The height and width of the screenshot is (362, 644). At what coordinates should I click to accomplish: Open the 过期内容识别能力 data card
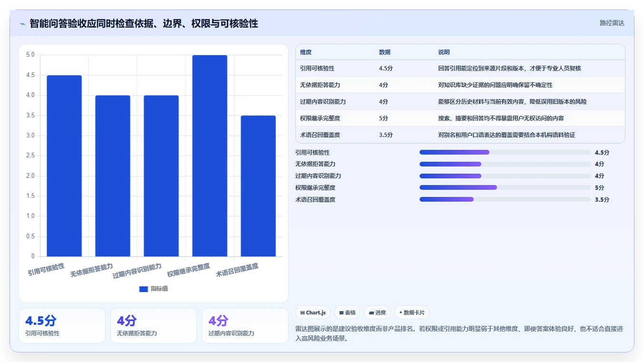click(245, 325)
